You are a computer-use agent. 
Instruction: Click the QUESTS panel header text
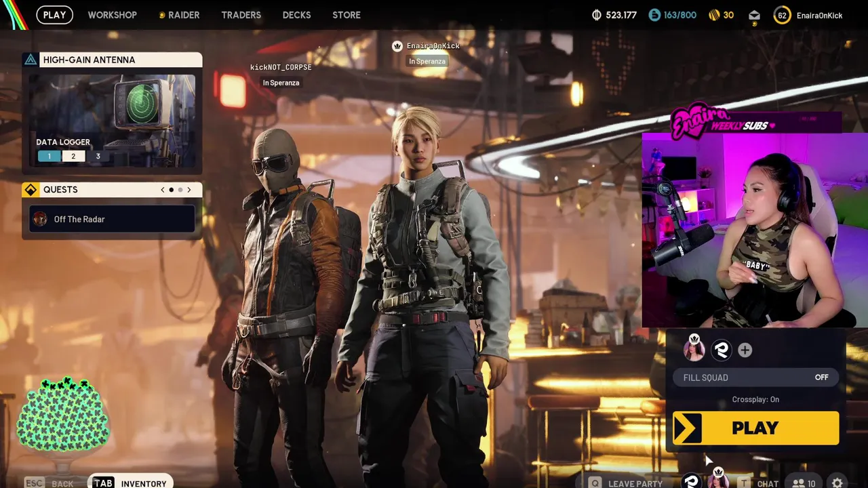tap(60, 190)
